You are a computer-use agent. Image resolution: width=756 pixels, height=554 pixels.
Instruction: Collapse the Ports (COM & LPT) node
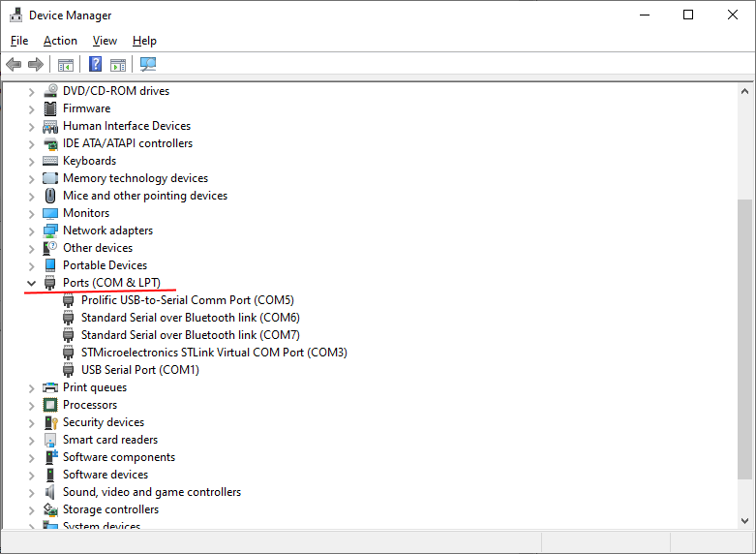pyautogui.click(x=31, y=283)
